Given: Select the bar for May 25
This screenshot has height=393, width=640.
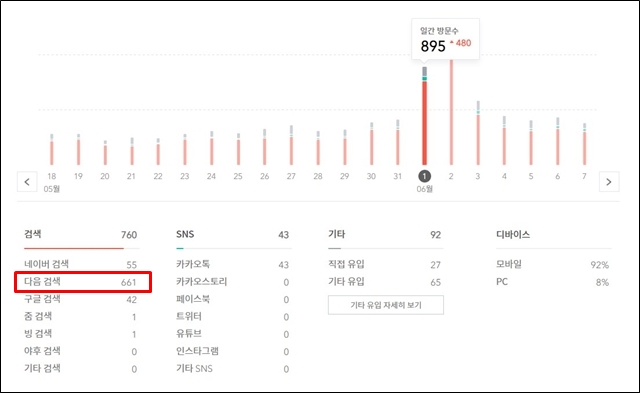Looking at the screenshot, I should (x=238, y=149).
